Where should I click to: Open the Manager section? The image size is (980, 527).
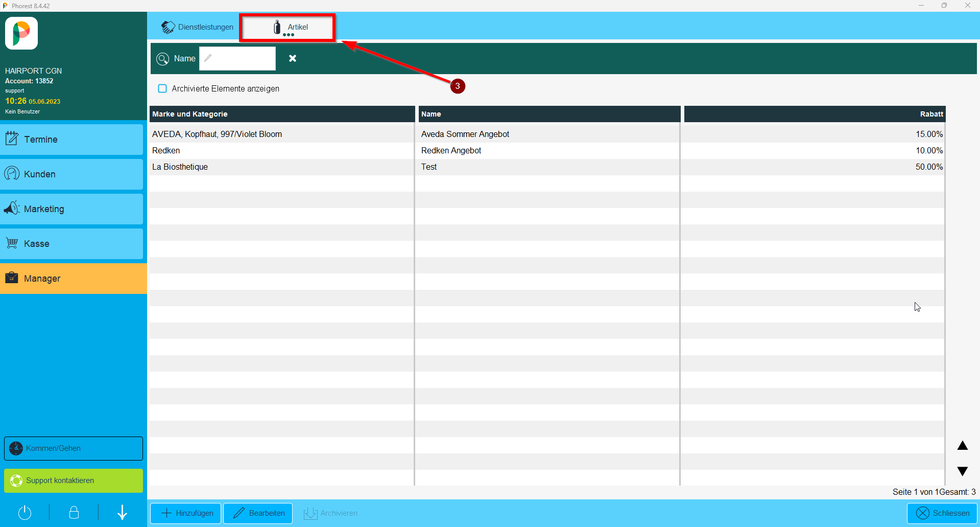[x=74, y=278]
